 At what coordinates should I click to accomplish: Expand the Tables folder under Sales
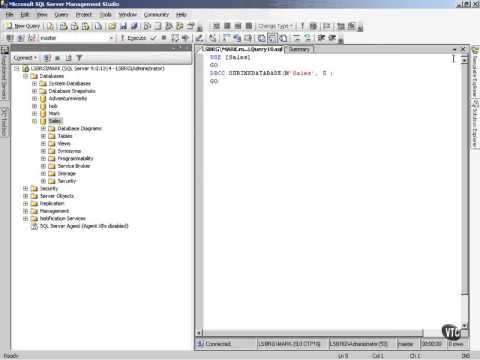pyautogui.click(x=43, y=136)
